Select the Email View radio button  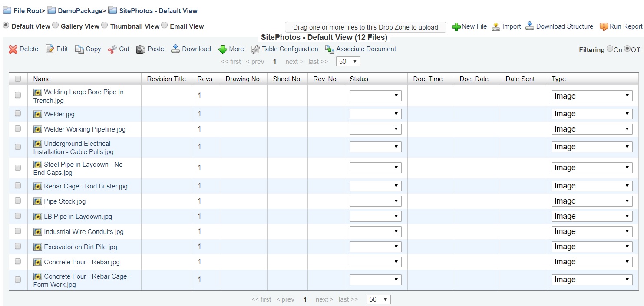164,26
